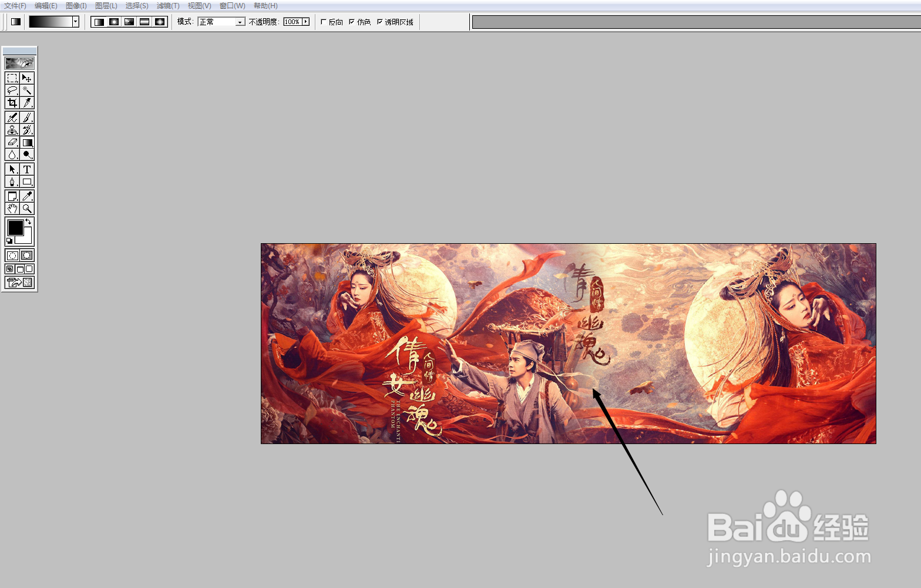
Task: Click the Adobe Online eye image
Action: click(x=20, y=63)
